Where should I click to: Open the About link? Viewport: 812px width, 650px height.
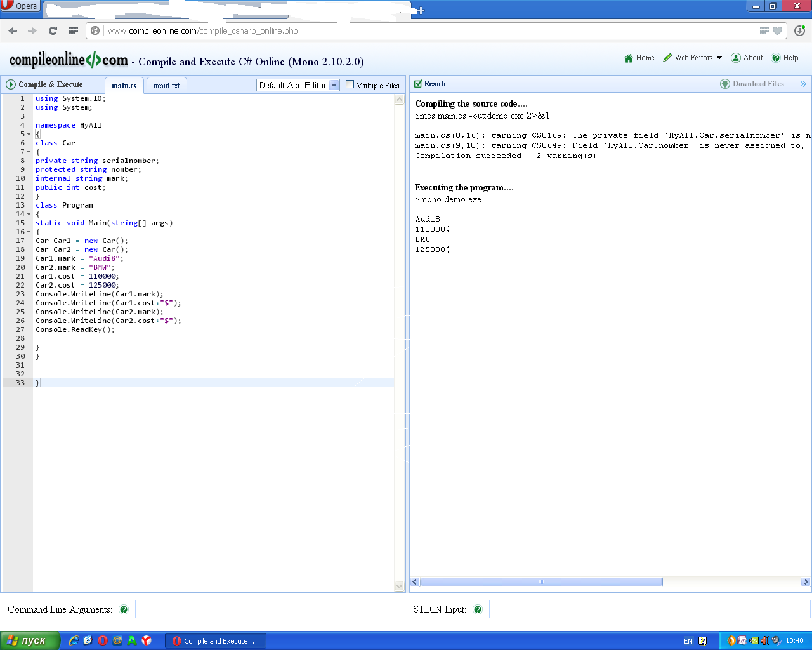753,58
